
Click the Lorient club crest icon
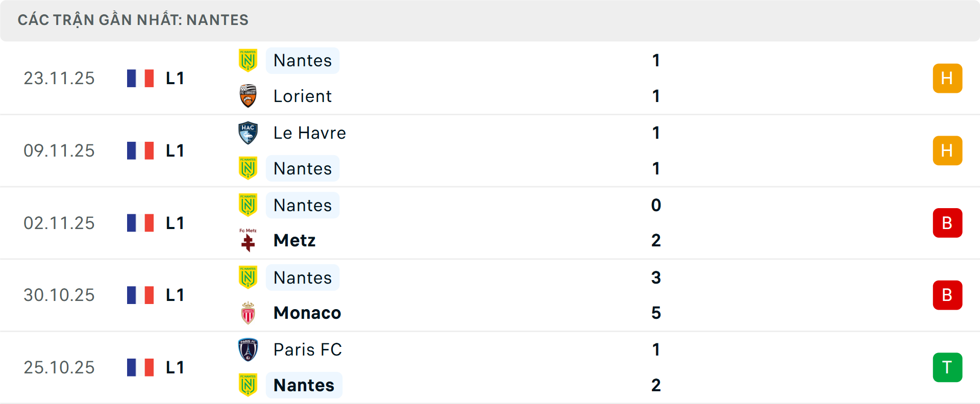248,96
